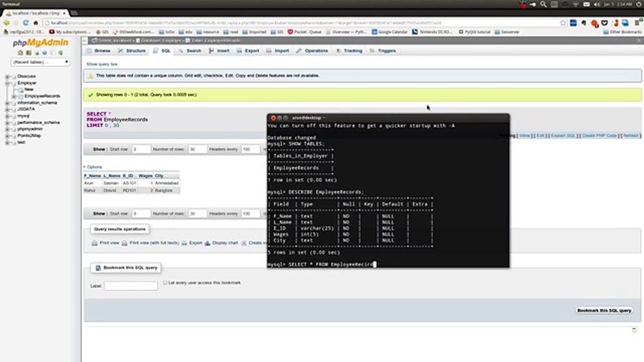Open the Insert tab

click(219, 51)
